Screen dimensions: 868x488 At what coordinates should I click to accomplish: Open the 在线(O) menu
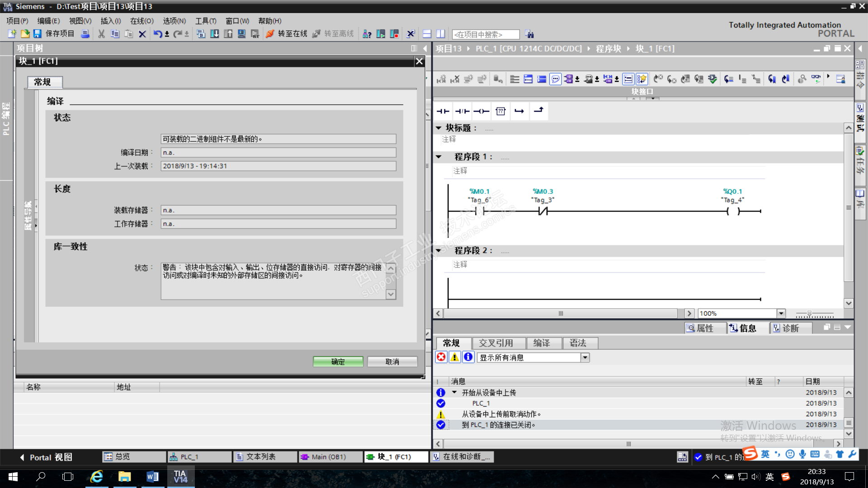(x=142, y=21)
